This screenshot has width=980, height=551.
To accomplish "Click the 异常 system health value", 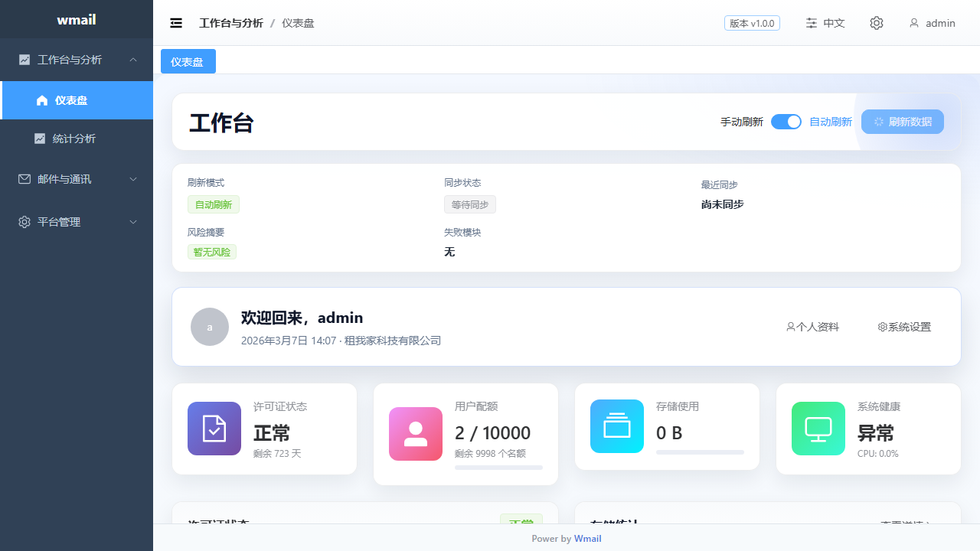I will (x=876, y=433).
